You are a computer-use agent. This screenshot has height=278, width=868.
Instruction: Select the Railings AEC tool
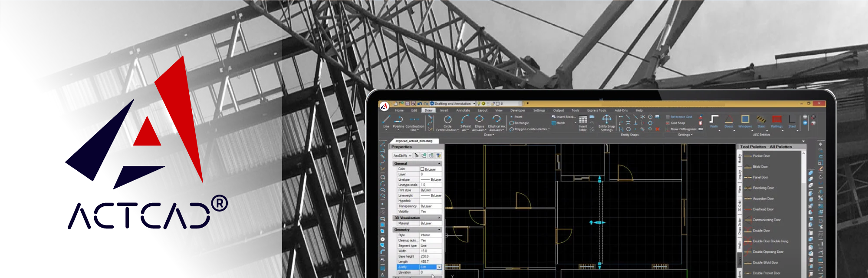click(777, 122)
